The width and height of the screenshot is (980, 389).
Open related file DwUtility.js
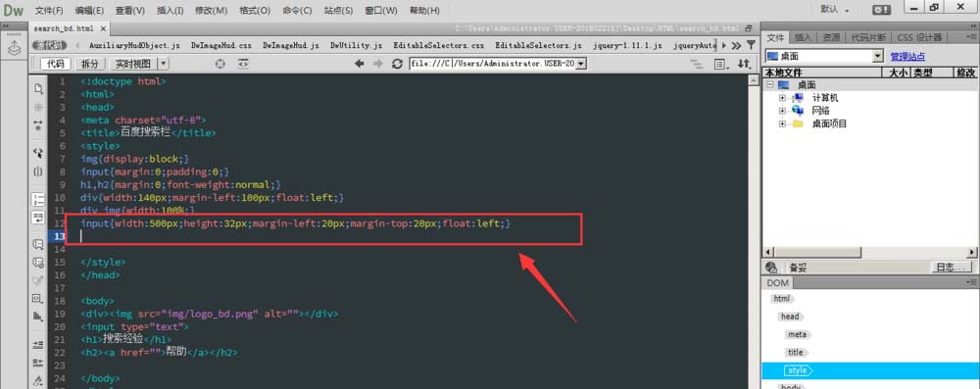tap(357, 46)
